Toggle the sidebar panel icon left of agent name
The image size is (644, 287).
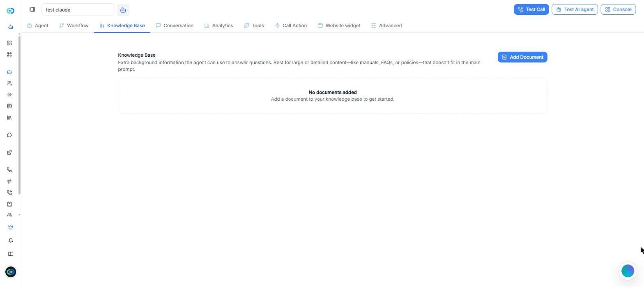(32, 9)
